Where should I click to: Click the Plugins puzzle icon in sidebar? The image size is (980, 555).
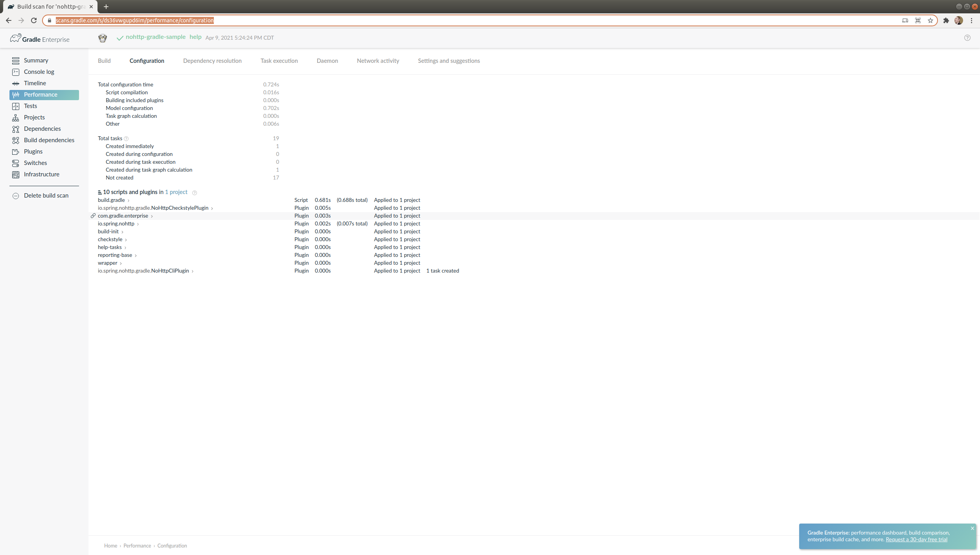(x=16, y=152)
